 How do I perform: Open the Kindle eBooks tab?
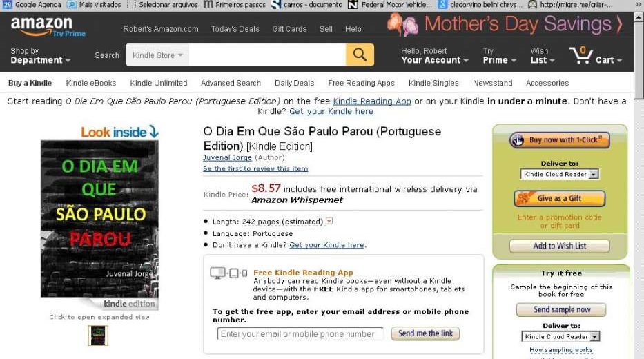[x=91, y=83]
